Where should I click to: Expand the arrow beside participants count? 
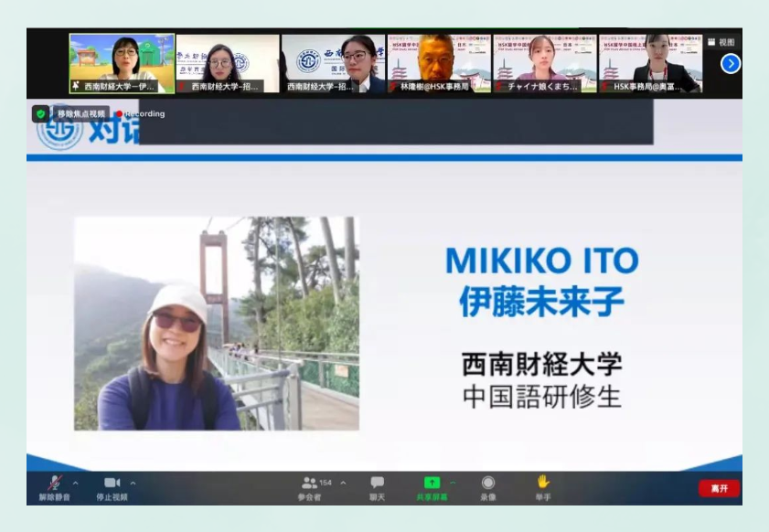(x=343, y=483)
